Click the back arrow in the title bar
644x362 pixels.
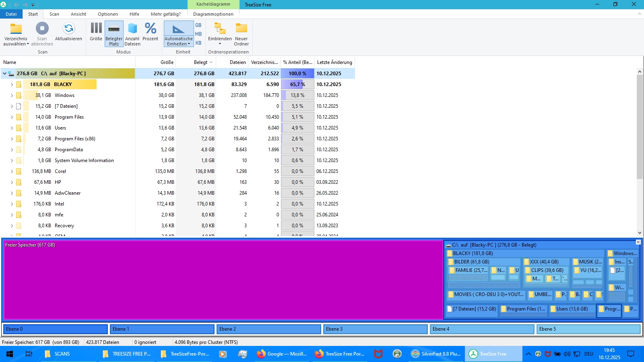pos(17,5)
